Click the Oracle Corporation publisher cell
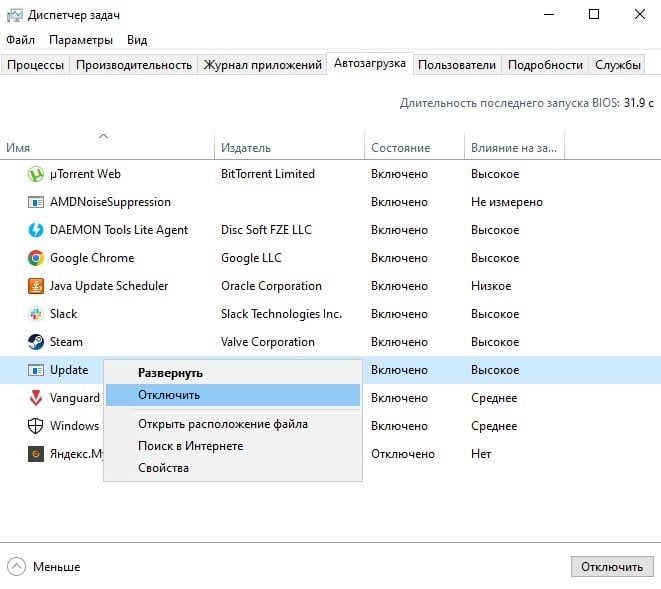 271,286
